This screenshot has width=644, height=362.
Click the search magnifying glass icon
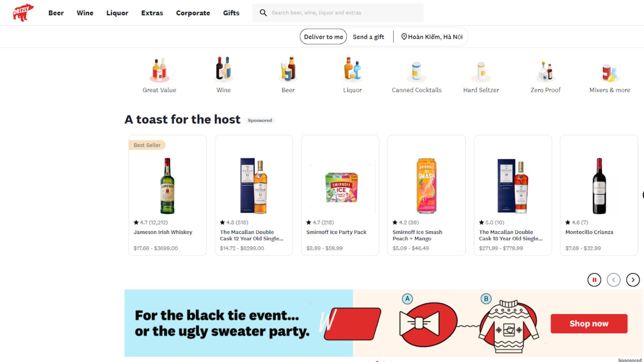pyautogui.click(x=263, y=13)
